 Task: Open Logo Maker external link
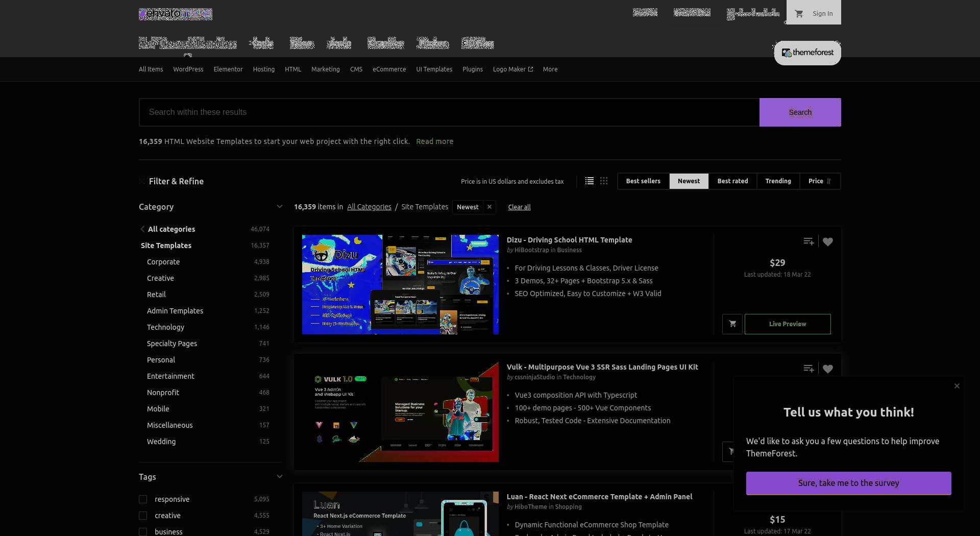[513, 69]
